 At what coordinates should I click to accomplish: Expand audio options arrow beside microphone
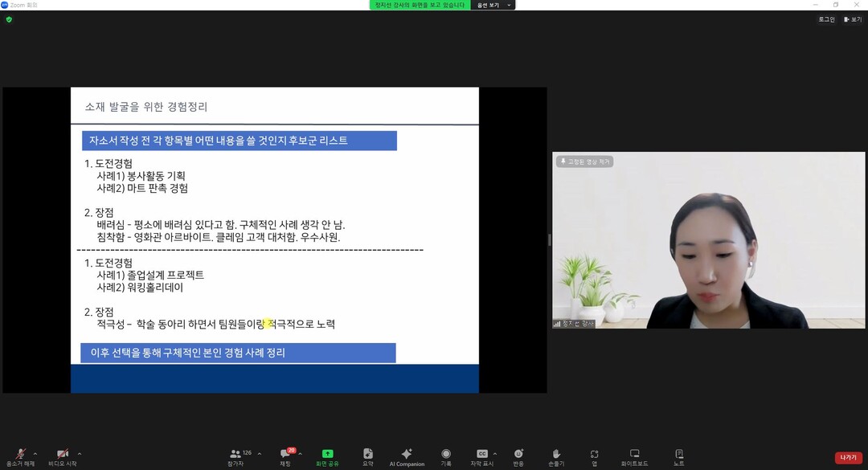(x=35, y=454)
